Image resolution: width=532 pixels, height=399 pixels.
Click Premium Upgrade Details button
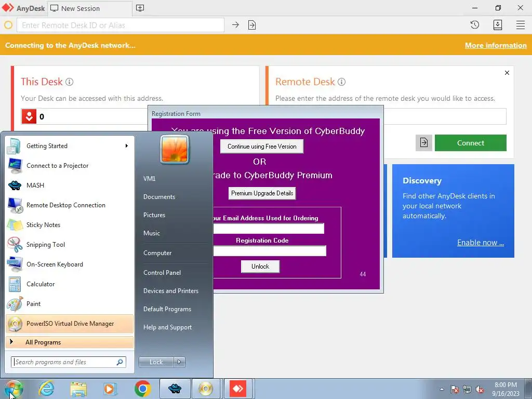click(x=262, y=193)
